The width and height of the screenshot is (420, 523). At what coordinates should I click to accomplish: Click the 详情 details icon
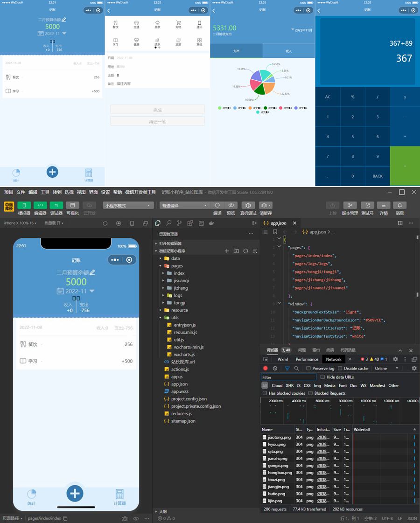point(384,205)
